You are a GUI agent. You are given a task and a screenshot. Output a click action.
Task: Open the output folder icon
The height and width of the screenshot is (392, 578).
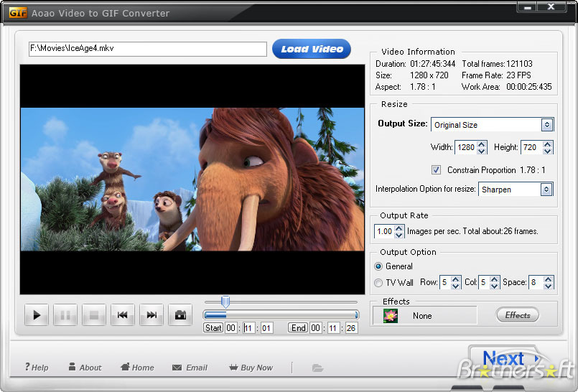click(317, 368)
